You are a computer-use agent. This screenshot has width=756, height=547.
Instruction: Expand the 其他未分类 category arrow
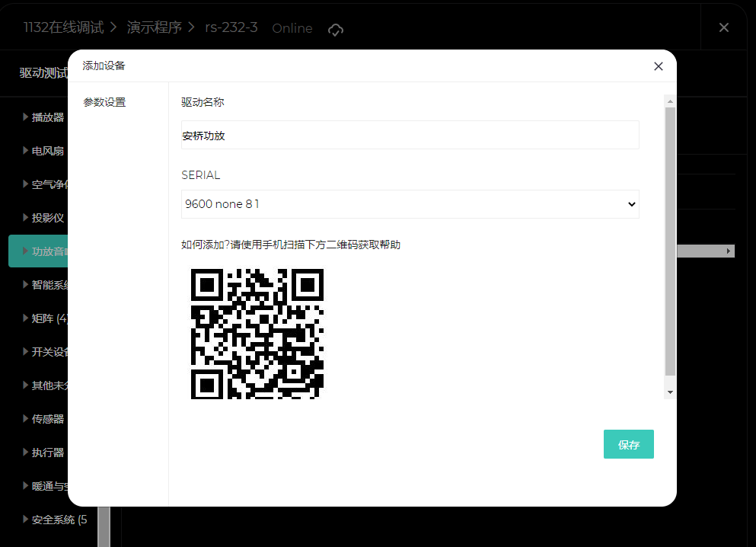click(26, 385)
